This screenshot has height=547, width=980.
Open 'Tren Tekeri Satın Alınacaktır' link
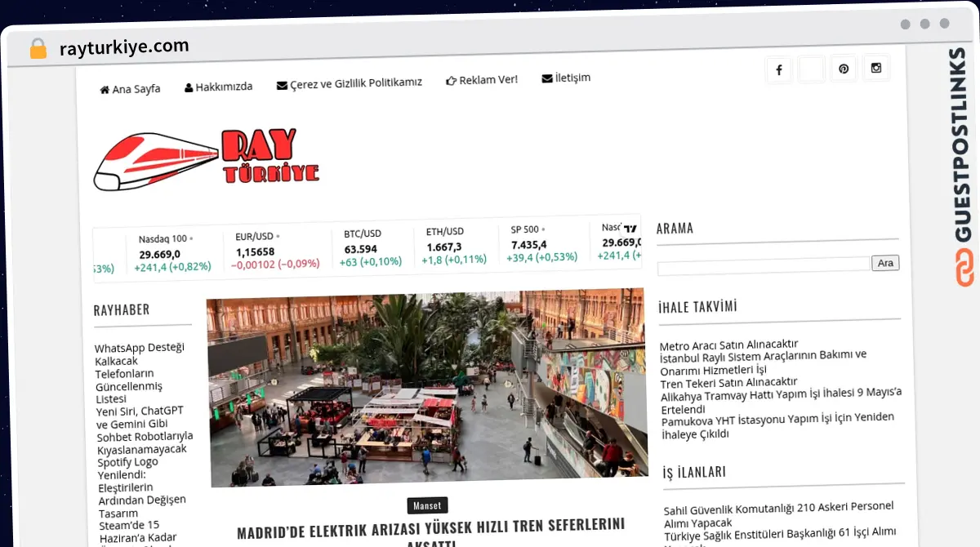tap(728, 382)
